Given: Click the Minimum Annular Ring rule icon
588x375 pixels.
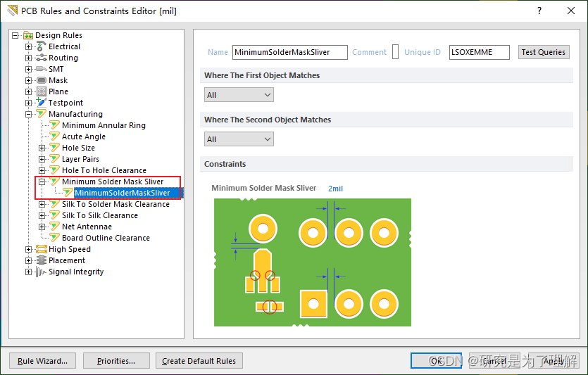Looking at the screenshot, I should (55, 125).
